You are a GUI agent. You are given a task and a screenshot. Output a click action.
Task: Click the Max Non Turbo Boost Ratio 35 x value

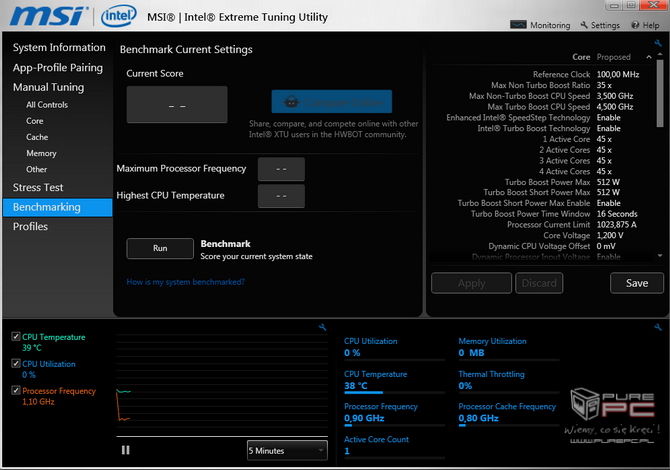click(604, 85)
